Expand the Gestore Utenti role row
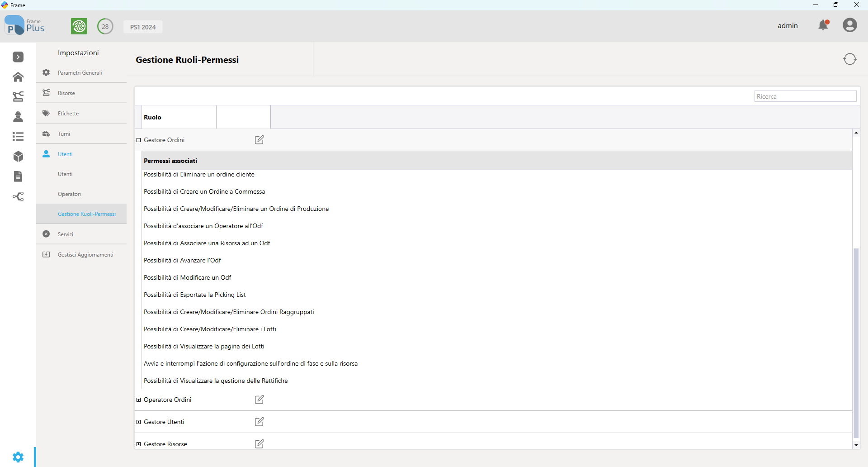This screenshot has width=868, height=467. [139, 422]
